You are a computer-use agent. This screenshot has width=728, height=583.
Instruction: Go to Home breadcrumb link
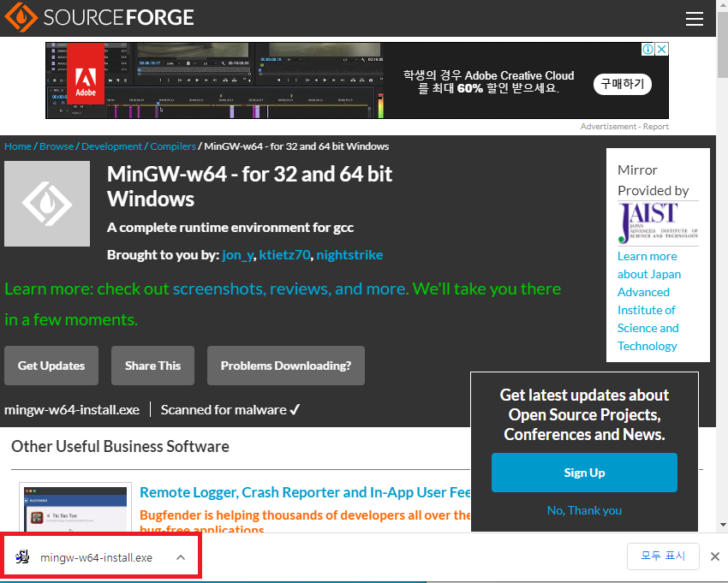point(18,146)
